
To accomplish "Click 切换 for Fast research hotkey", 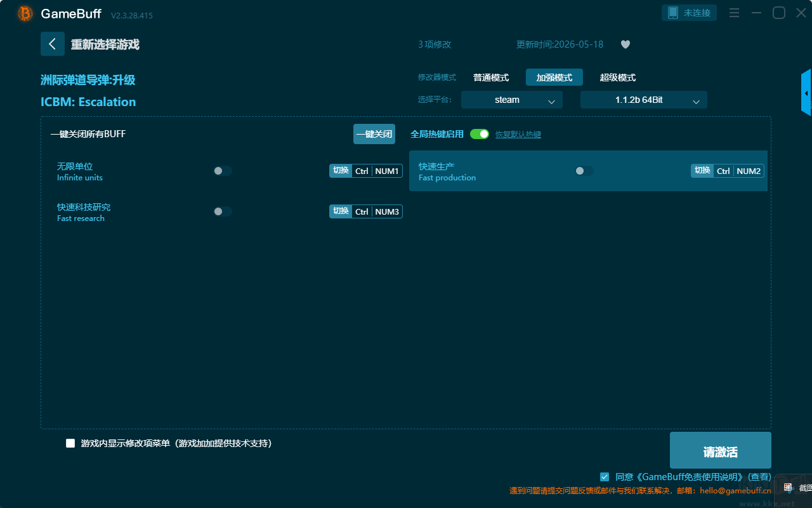I will click(341, 211).
